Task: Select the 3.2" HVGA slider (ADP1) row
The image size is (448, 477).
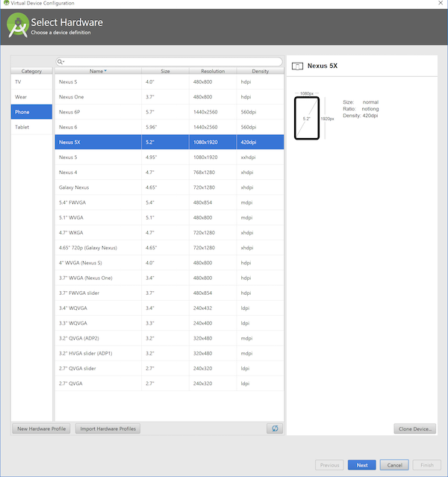Action: click(x=169, y=354)
